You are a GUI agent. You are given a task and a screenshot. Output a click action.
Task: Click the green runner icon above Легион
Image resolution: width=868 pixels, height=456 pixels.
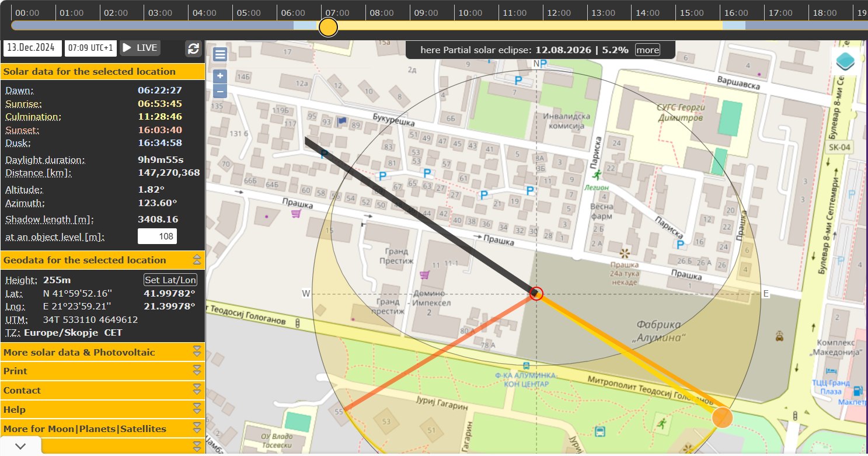coord(597,175)
